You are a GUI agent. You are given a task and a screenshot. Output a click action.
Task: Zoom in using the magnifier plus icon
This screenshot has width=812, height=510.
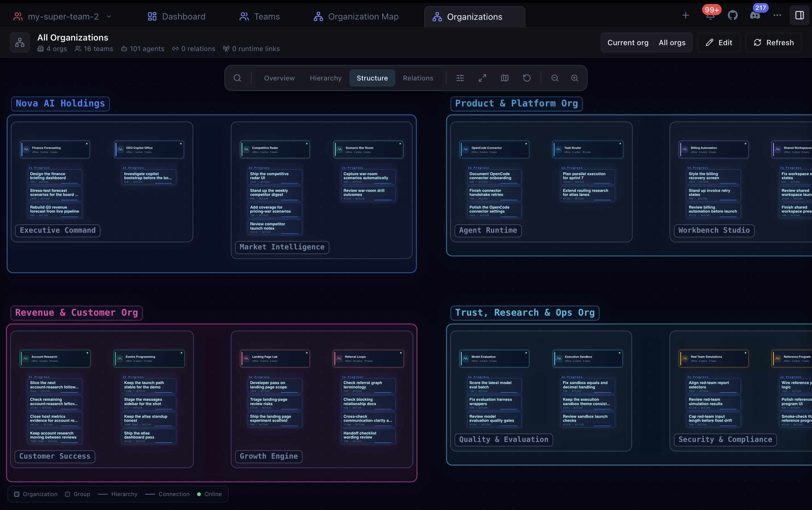click(x=575, y=78)
